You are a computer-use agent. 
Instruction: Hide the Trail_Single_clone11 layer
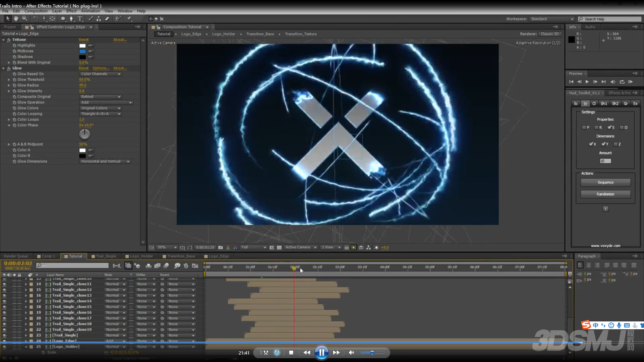[4, 284]
